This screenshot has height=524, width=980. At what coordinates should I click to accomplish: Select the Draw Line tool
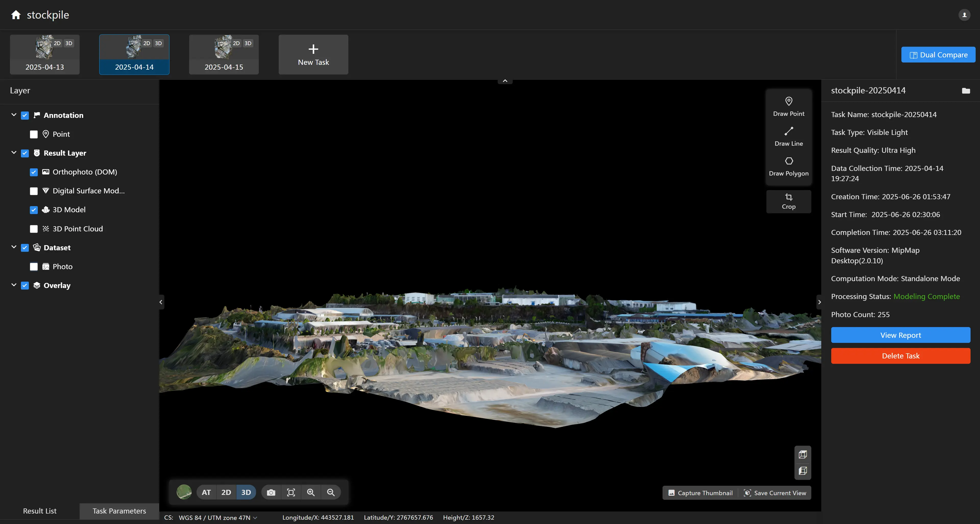tap(788, 136)
